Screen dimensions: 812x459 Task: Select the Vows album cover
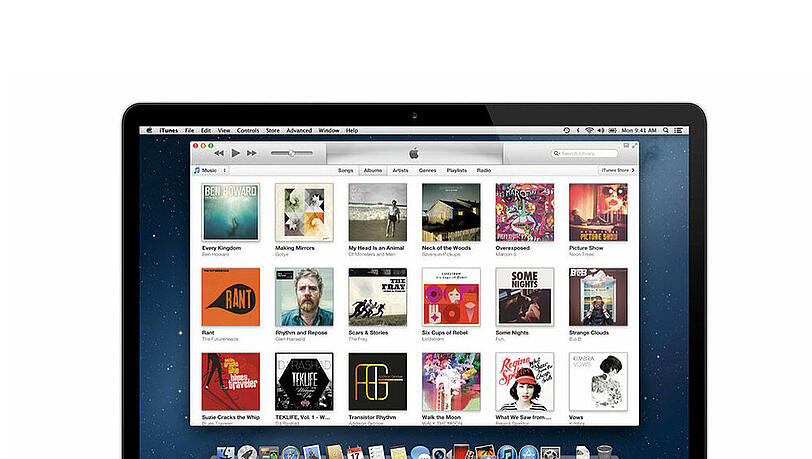tap(598, 382)
